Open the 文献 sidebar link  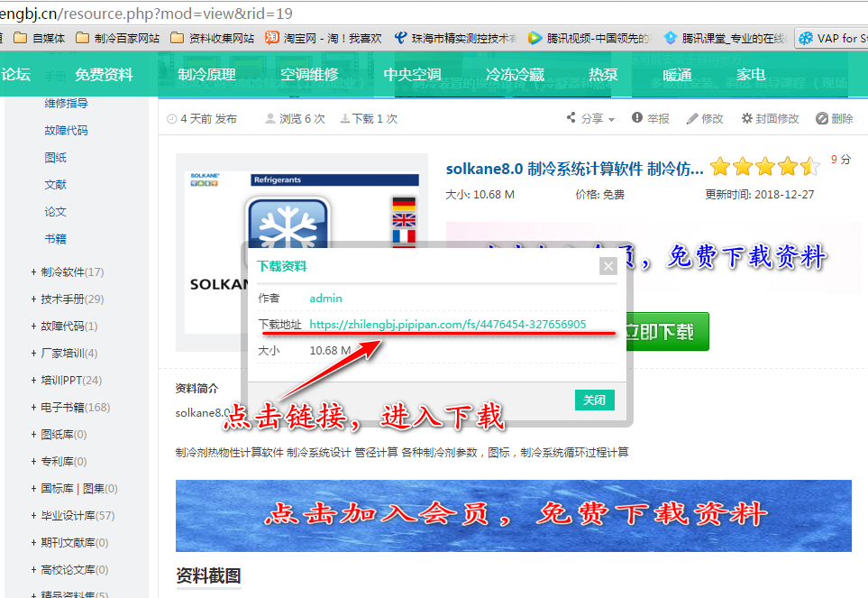(x=55, y=184)
